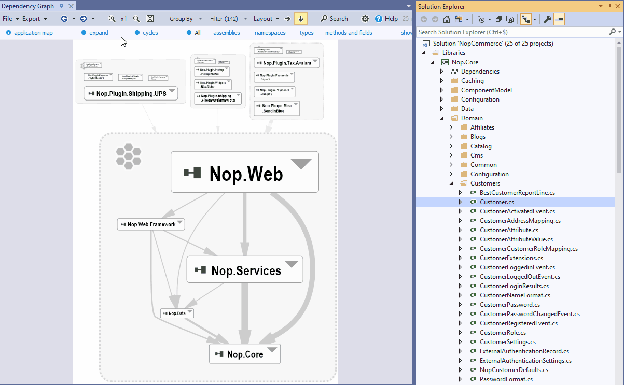Open the Nop.Core node dropdown arrow

coord(272,350)
